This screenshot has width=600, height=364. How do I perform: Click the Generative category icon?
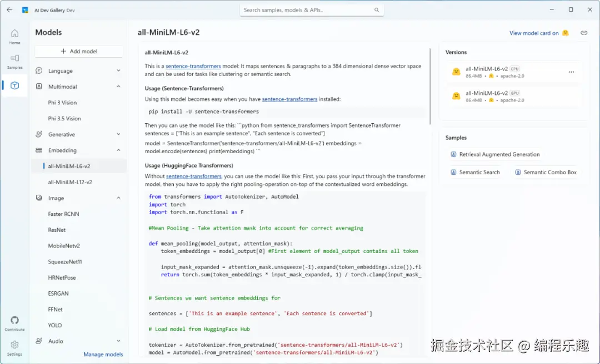coord(39,134)
